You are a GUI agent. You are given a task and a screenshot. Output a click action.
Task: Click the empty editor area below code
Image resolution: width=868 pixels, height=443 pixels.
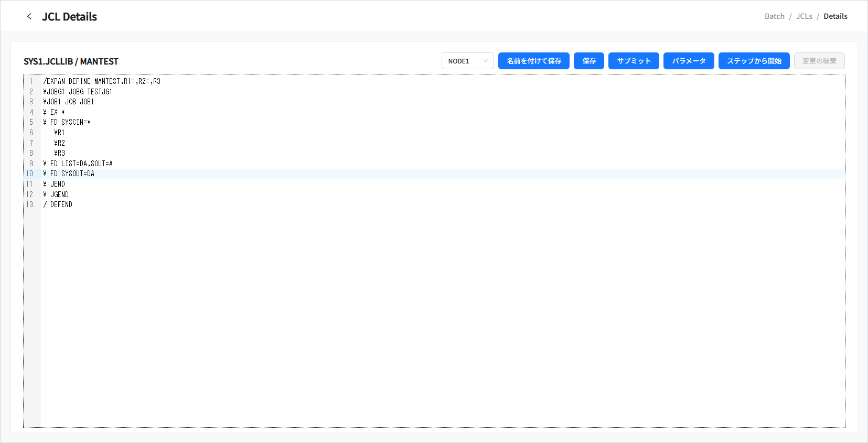[x=441, y=315]
